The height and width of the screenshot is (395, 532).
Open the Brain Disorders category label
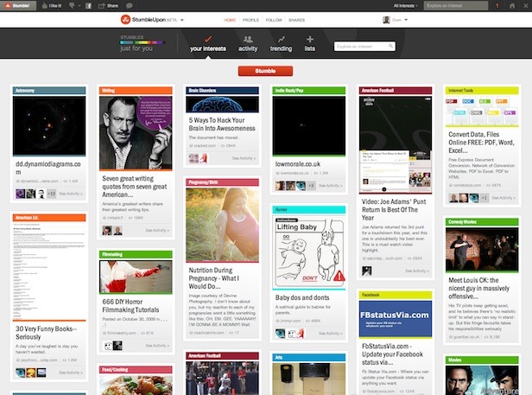click(222, 91)
